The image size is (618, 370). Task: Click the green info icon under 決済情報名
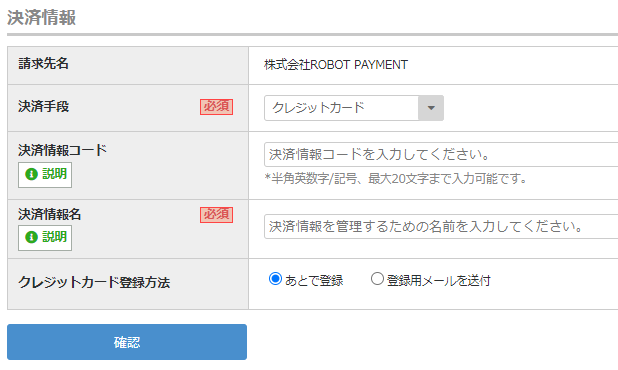point(31,237)
